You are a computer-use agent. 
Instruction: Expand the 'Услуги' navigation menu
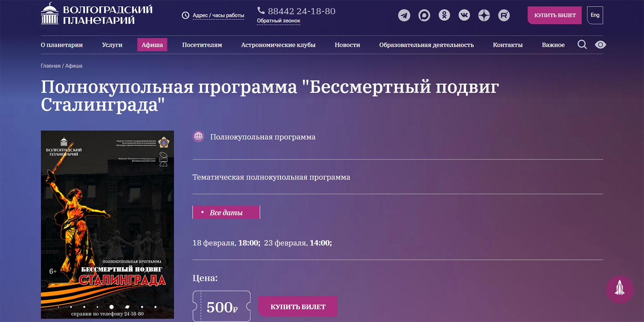[112, 45]
